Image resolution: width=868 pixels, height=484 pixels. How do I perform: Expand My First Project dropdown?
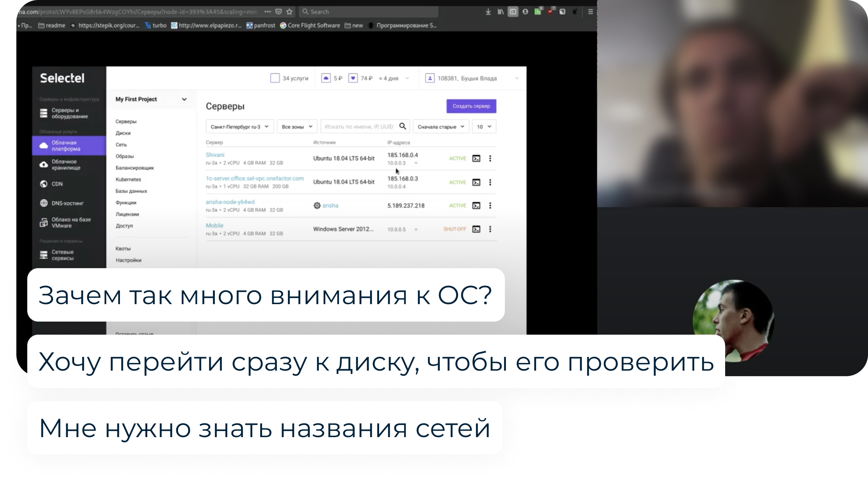tap(184, 99)
